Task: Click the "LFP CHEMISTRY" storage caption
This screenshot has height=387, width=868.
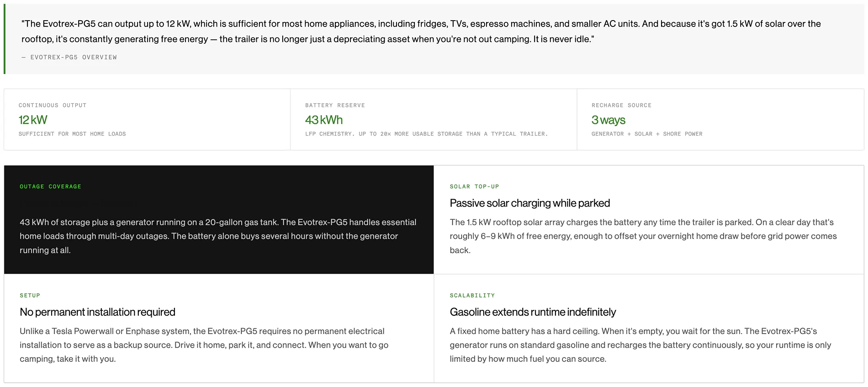Action: [x=426, y=134]
